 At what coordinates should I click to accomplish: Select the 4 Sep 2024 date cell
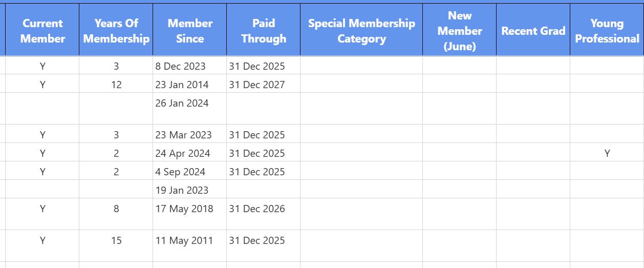tap(181, 172)
